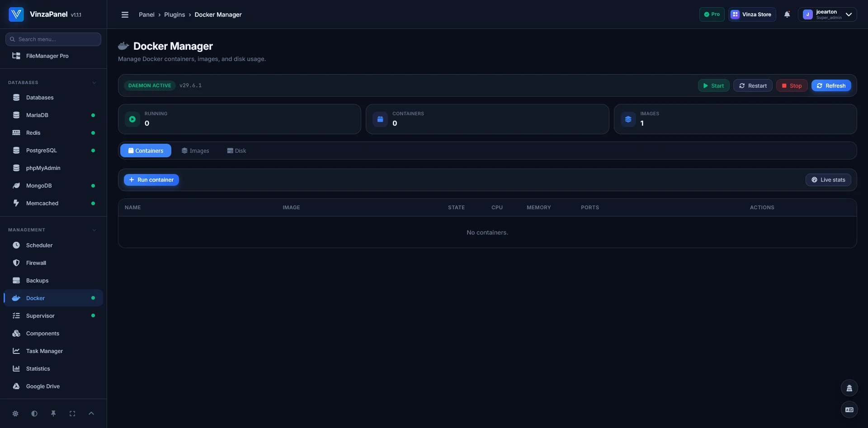
Task: Toggle the hamburger sidebar menu icon
Action: coord(125,14)
